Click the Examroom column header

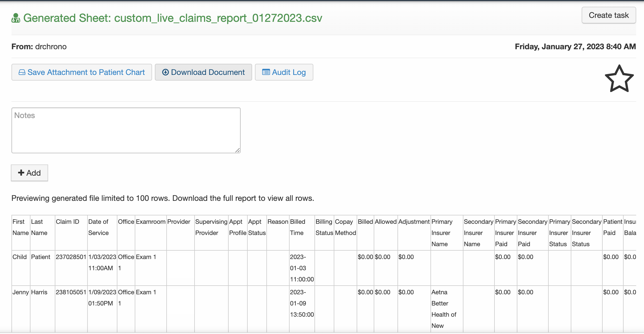151,232
